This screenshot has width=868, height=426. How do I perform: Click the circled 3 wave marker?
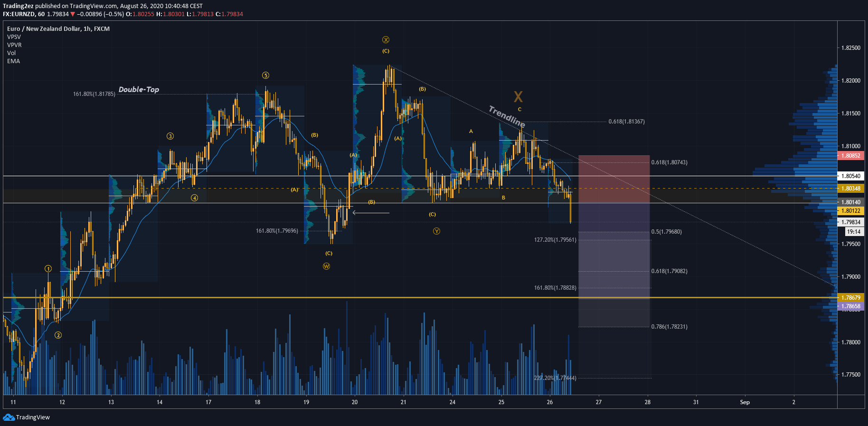[x=170, y=136]
